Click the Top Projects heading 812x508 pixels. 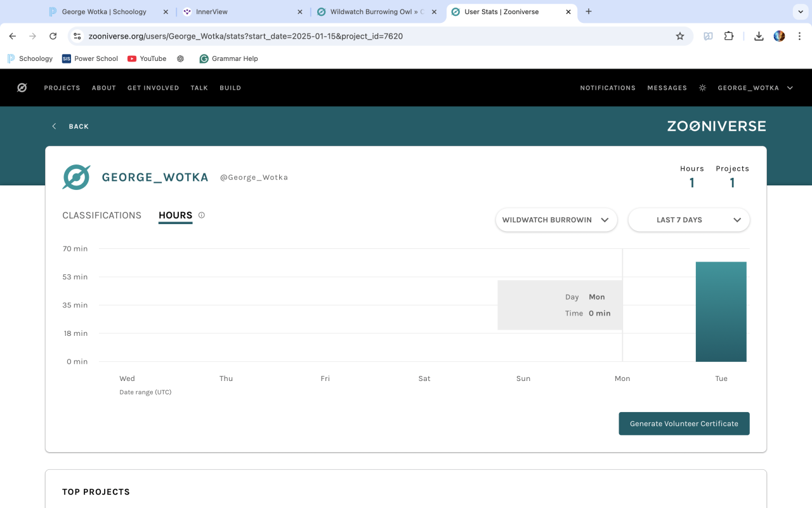96,492
